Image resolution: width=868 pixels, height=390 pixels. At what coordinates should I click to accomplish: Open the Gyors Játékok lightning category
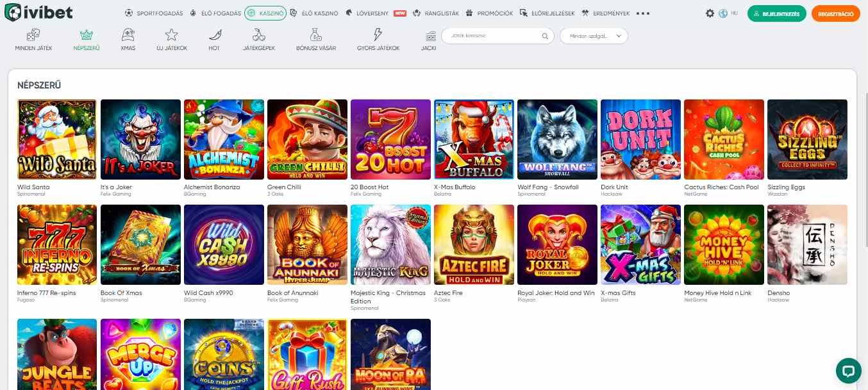(378, 39)
